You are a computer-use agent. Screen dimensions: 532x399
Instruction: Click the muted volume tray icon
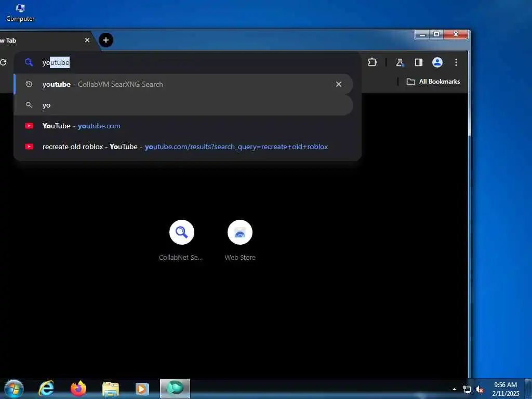tap(480, 389)
